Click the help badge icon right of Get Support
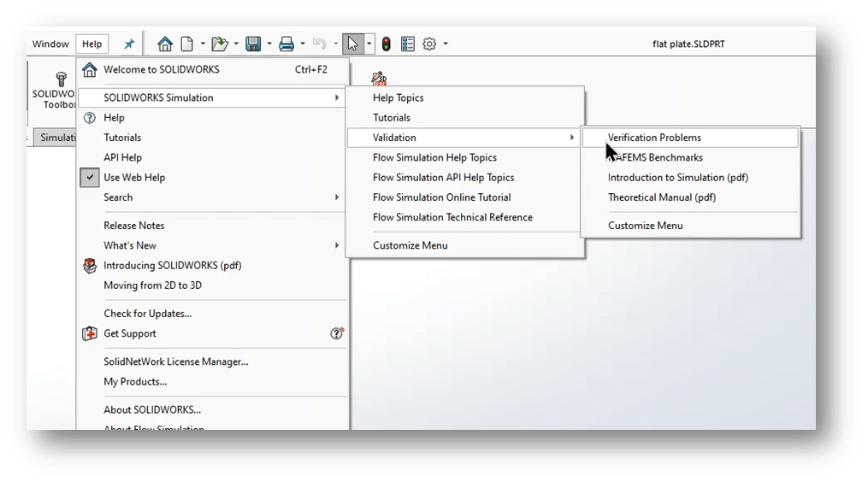Image resolution: width=868 pixels, height=482 pixels. click(x=337, y=333)
